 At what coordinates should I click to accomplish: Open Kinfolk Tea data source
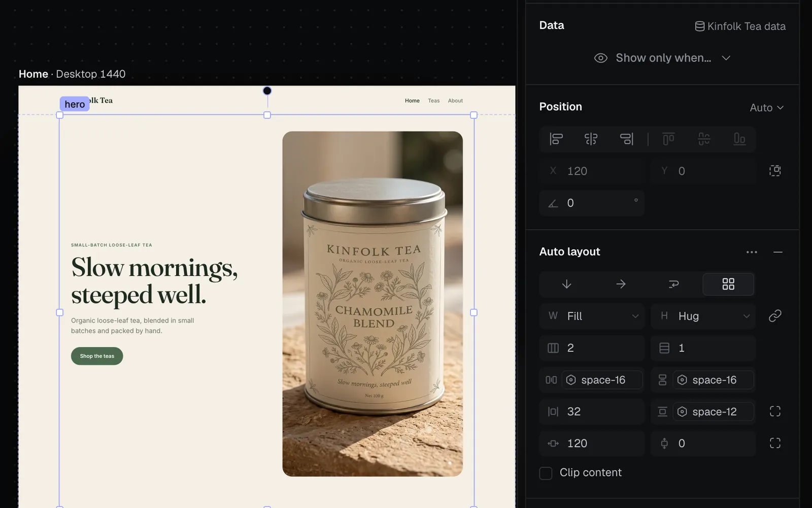pos(740,26)
